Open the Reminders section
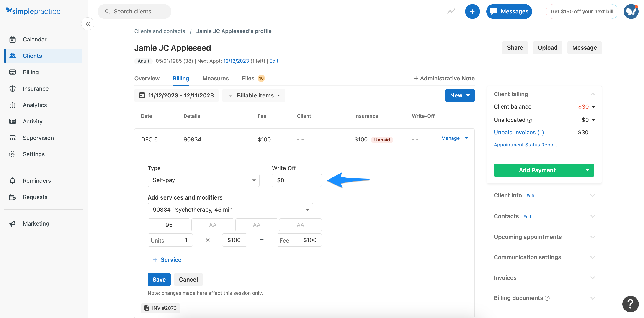644x318 pixels. [37, 180]
